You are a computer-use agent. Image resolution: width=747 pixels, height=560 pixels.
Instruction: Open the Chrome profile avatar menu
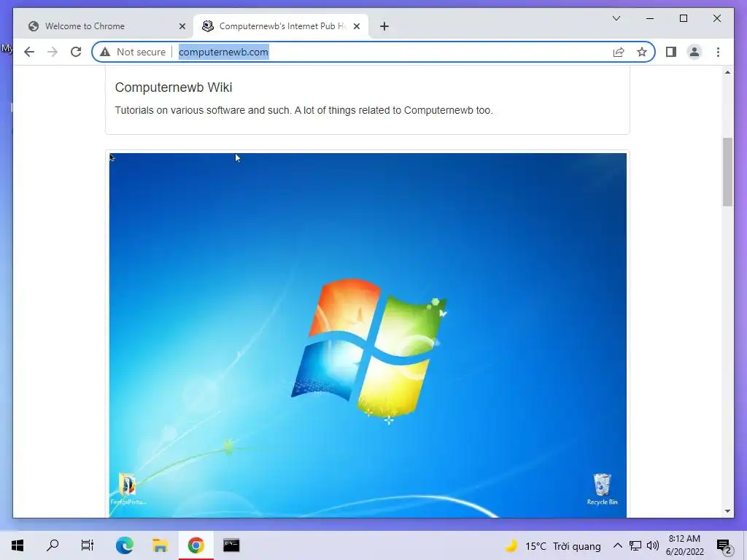694,52
